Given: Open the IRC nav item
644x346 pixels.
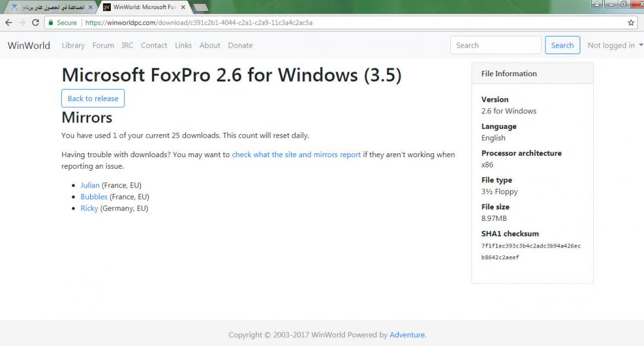Looking at the screenshot, I should (128, 45).
